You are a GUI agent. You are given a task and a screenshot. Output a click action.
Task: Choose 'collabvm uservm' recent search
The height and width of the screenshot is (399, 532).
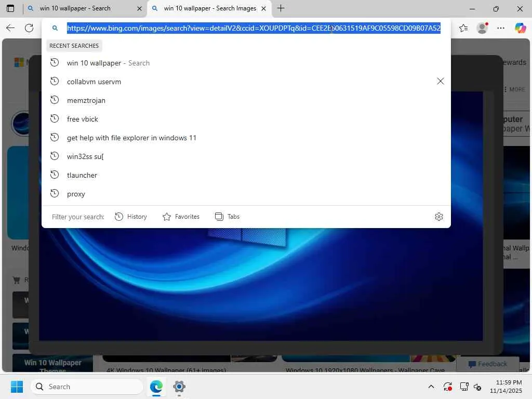pos(246,82)
